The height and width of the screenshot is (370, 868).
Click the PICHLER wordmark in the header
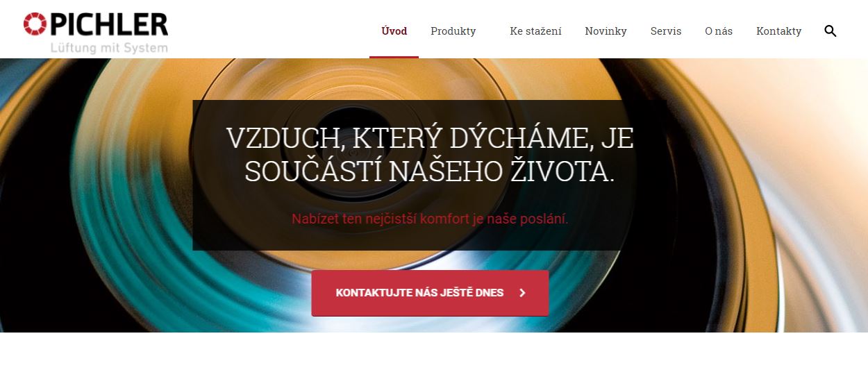pyautogui.click(x=108, y=24)
